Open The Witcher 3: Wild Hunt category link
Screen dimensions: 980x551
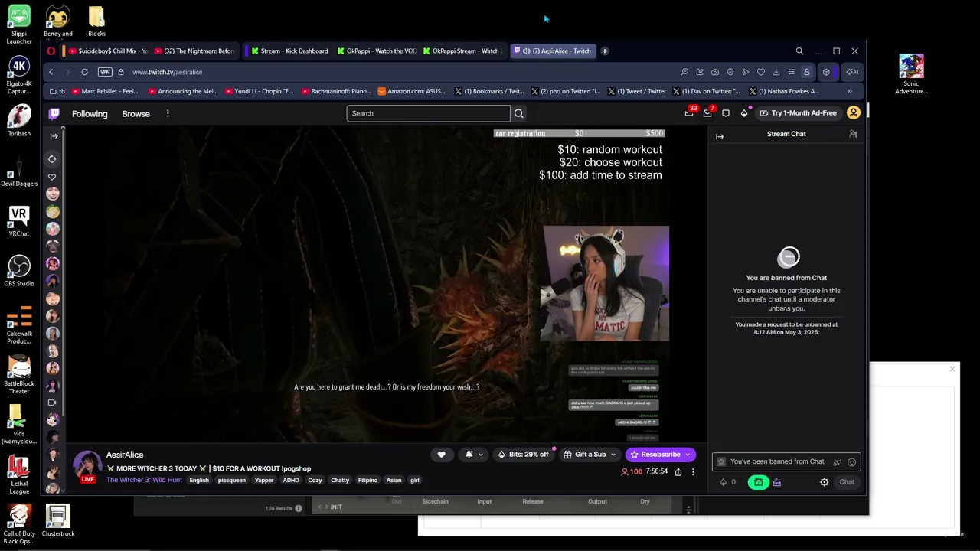tap(144, 480)
